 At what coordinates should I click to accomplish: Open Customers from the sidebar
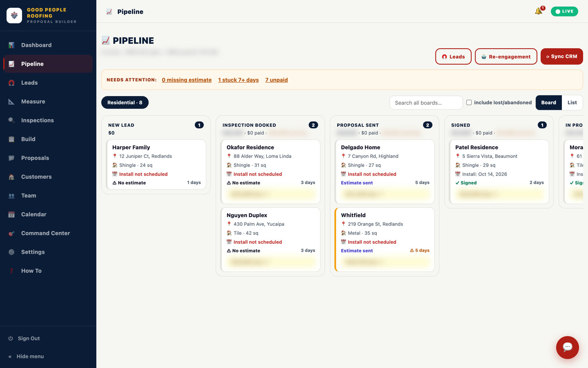(x=48, y=177)
